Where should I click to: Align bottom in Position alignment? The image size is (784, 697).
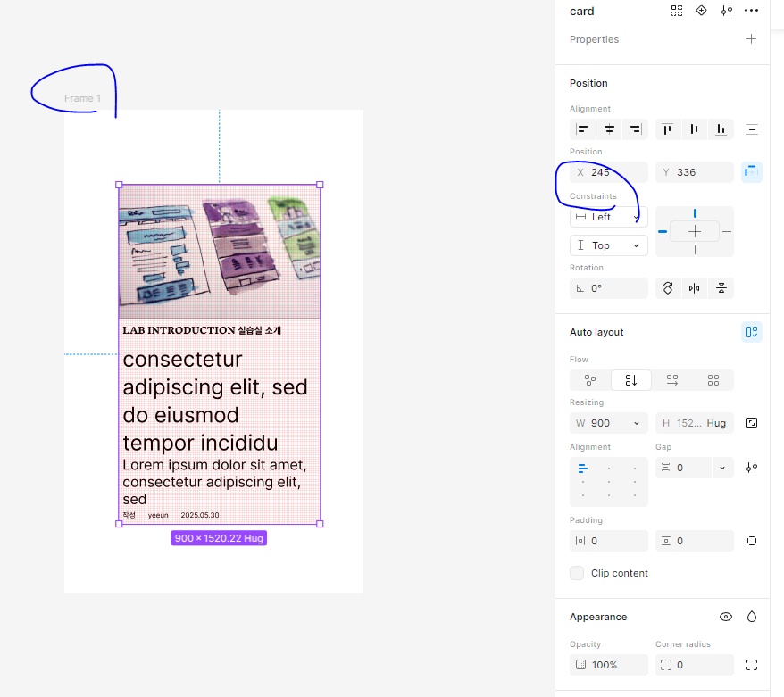721,129
